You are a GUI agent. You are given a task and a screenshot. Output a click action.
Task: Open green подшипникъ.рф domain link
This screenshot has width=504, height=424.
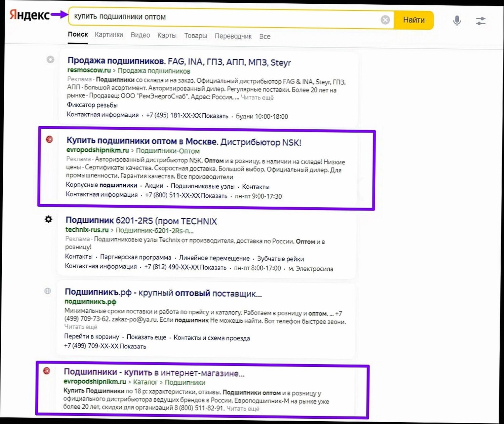(90, 302)
